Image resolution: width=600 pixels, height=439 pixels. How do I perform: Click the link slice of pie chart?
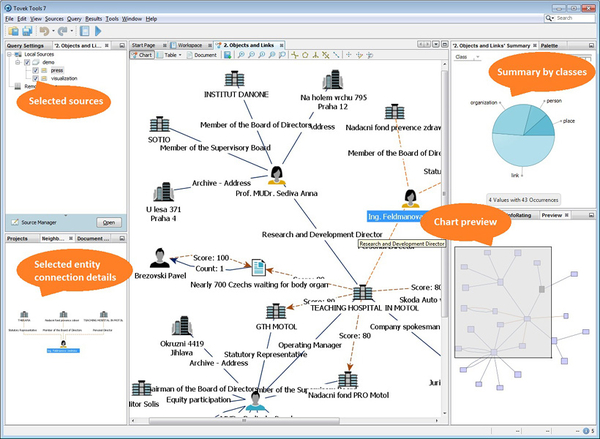pyautogui.click(x=523, y=152)
